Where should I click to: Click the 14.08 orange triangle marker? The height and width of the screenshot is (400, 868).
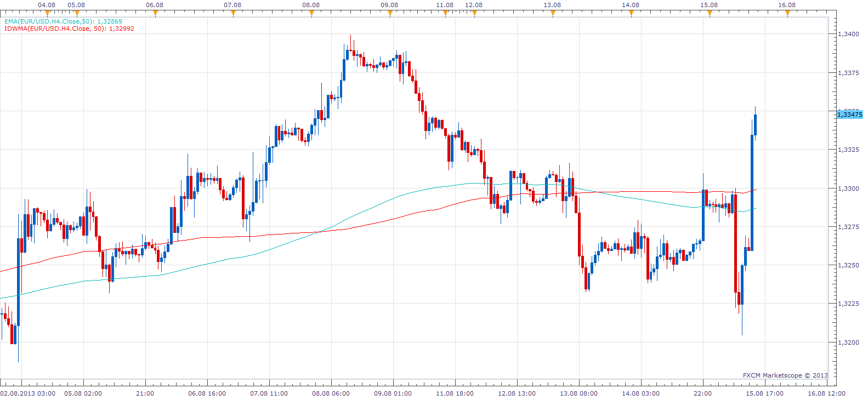click(x=631, y=13)
